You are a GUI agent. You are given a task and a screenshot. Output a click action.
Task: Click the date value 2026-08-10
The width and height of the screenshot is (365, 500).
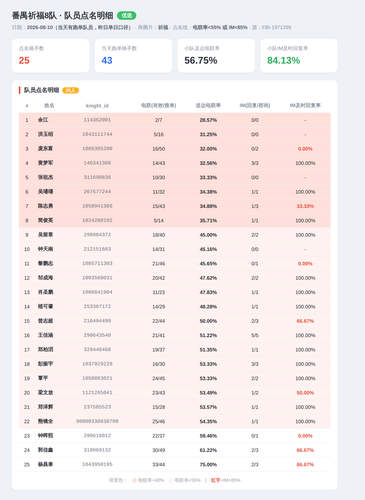[x=40, y=27]
